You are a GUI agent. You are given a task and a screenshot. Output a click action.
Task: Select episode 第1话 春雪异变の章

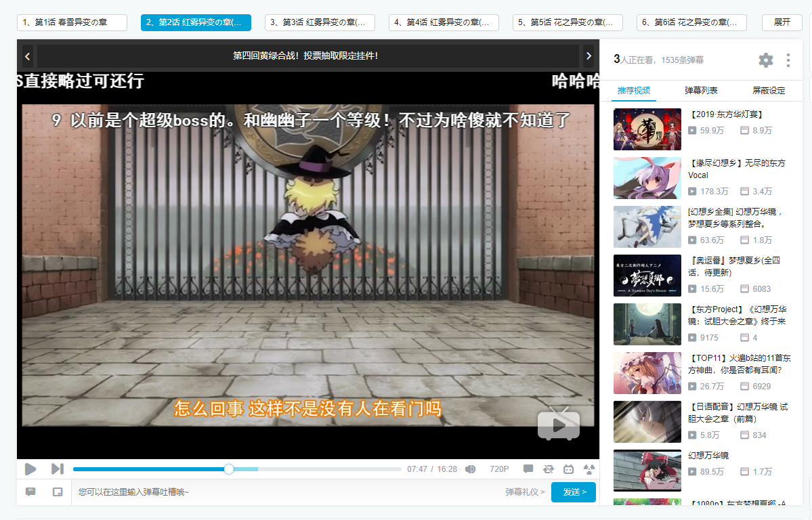click(x=72, y=22)
